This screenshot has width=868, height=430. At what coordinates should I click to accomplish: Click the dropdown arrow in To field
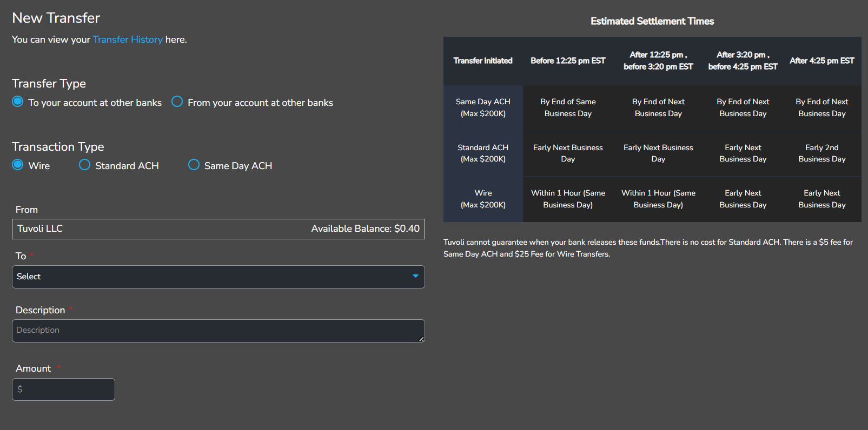pyautogui.click(x=415, y=276)
